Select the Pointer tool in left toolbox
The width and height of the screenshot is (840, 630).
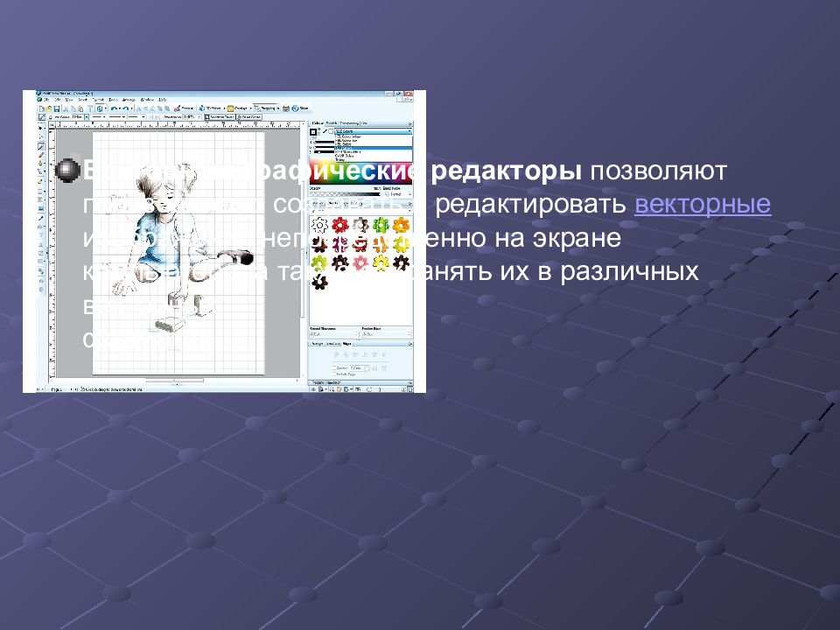pyautogui.click(x=40, y=128)
